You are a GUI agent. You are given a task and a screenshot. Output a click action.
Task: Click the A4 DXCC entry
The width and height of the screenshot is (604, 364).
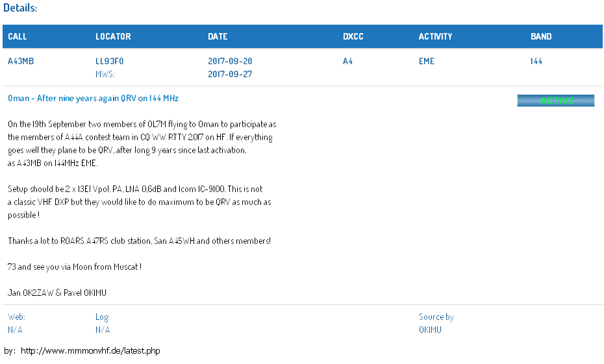click(347, 61)
